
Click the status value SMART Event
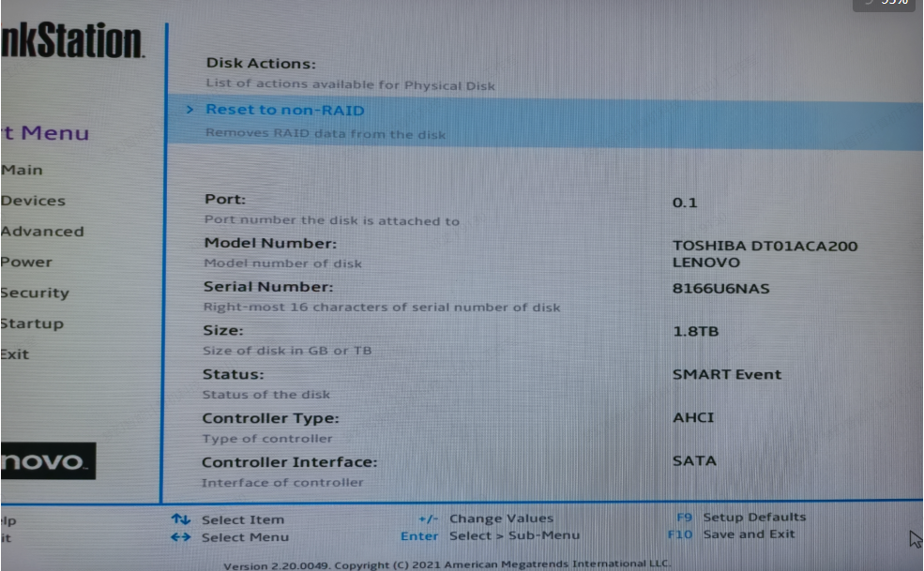727,374
